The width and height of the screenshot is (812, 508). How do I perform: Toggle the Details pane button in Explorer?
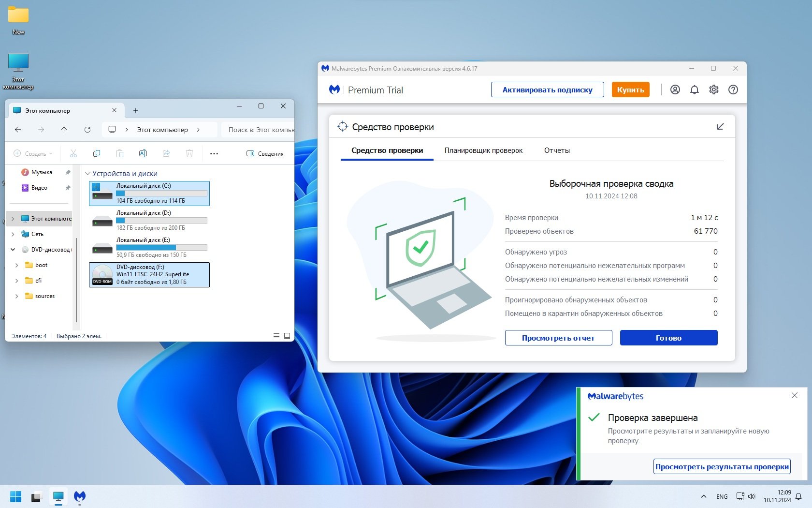point(265,153)
